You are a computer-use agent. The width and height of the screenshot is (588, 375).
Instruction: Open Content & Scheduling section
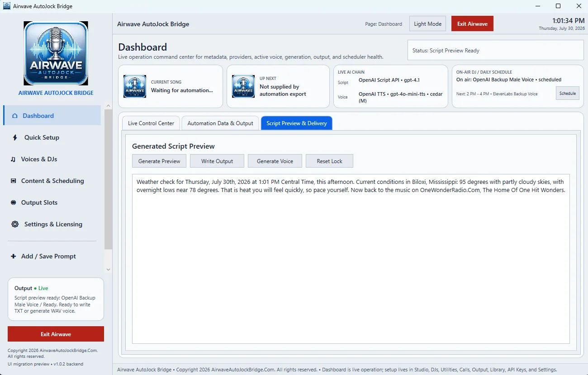point(52,181)
